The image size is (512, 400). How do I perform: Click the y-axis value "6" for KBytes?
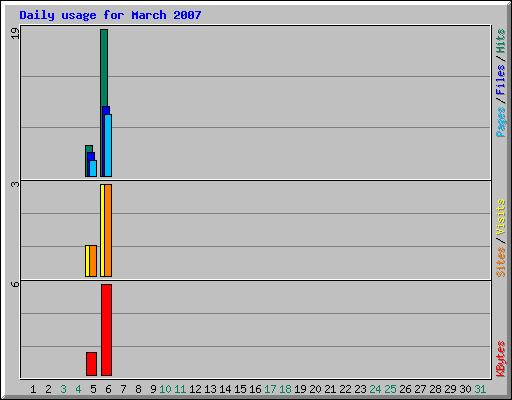15,284
